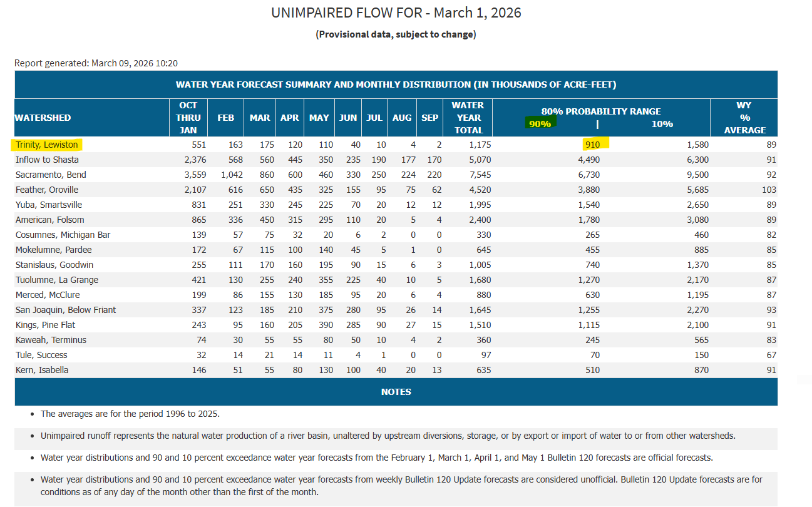The image size is (812, 507).
Task: Click the Report generated timestamp text
Action: point(96,63)
